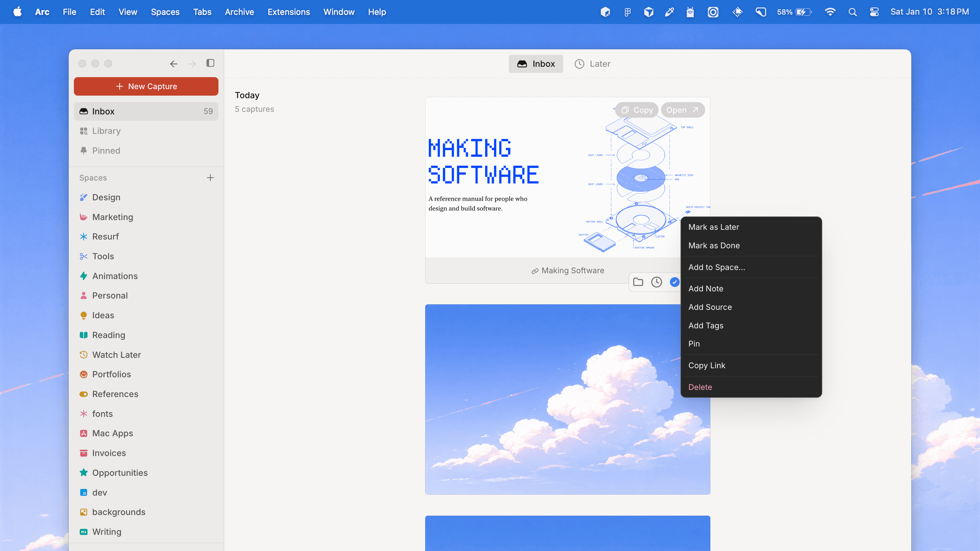This screenshot has width=980, height=551.
Task: Open the Design space
Action: pyautogui.click(x=106, y=197)
